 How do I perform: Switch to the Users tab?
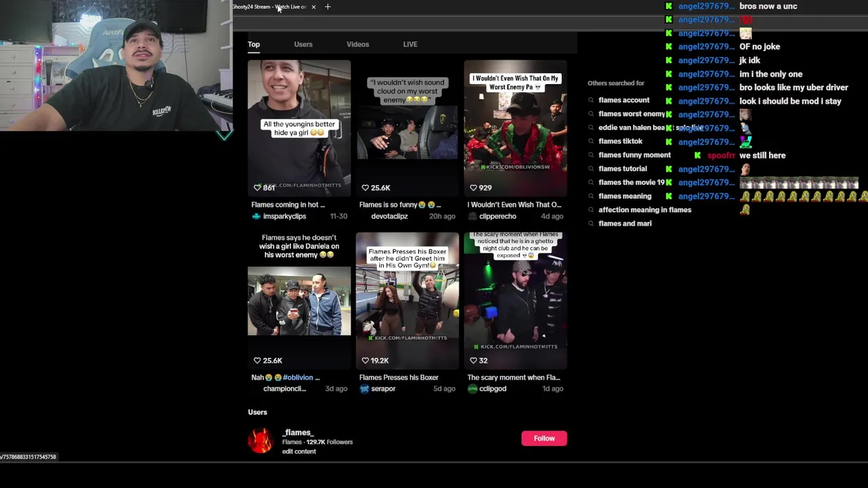pyautogui.click(x=303, y=44)
